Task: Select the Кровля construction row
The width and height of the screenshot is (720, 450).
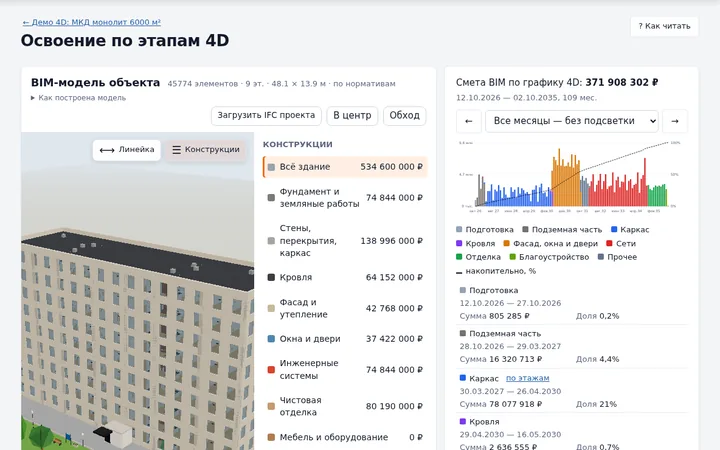Action: pos(345,277)
